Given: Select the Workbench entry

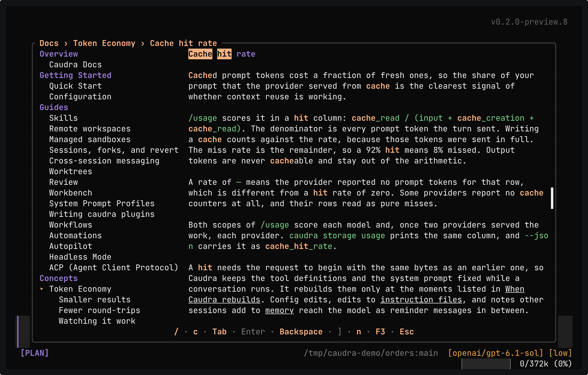Looking at the screenshot, I should pyautogui.click(x=71, y=193).
